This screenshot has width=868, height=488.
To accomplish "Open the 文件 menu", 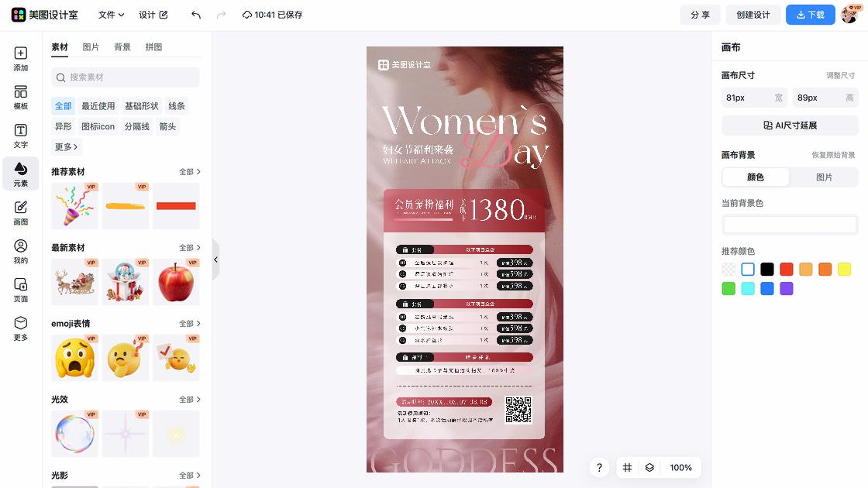I will [x=112, y=15].
